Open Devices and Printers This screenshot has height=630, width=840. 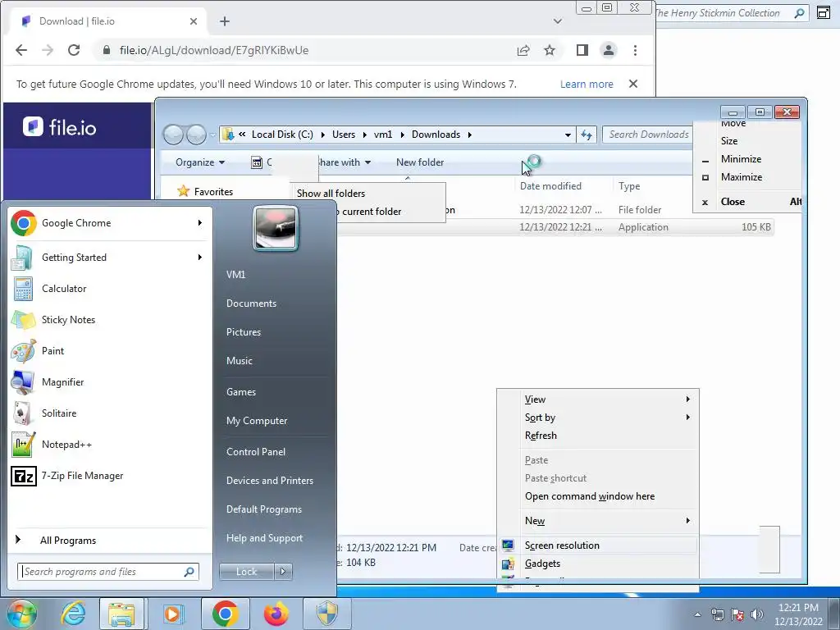(x=270, y=481)
